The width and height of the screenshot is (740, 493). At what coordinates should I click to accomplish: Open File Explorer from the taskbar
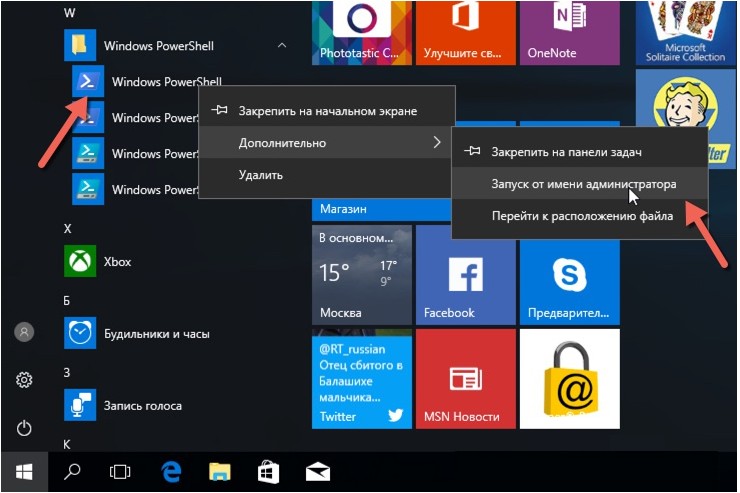[220, 472]
